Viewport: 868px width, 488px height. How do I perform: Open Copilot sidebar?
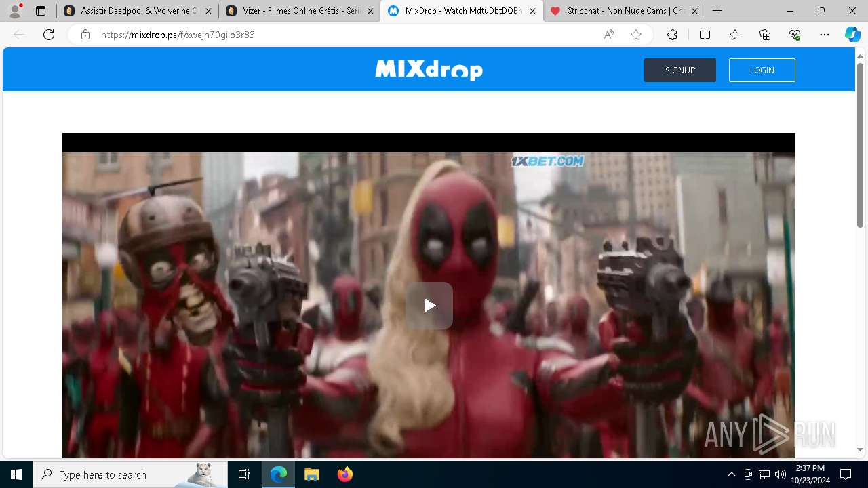852,35
